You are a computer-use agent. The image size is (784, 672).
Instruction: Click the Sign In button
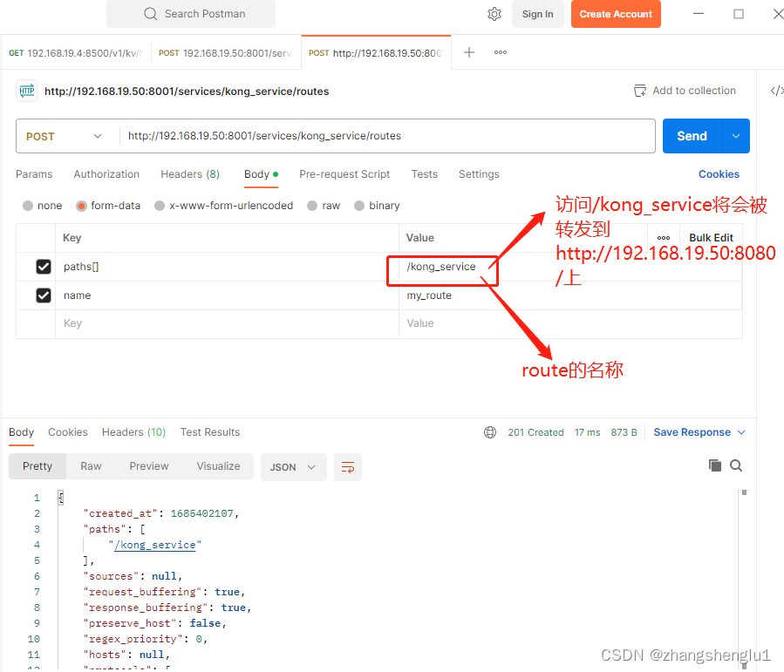[537, 14]
